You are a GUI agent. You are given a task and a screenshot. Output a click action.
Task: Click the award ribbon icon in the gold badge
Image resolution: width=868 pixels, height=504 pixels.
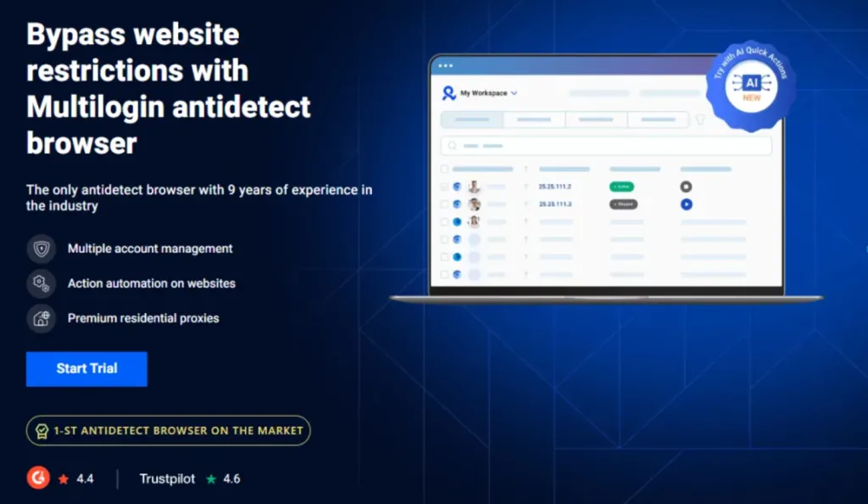click(42, 431)
